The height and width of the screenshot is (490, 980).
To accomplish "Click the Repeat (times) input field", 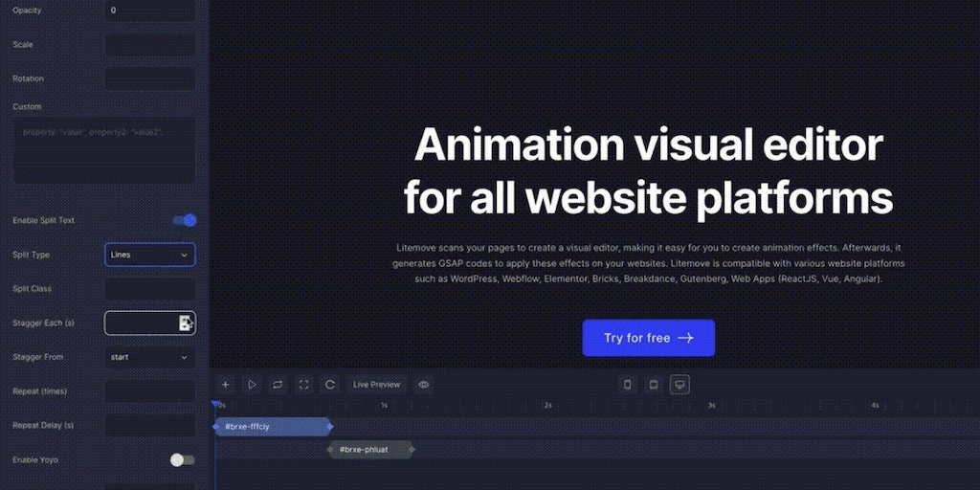I will 150,391.
